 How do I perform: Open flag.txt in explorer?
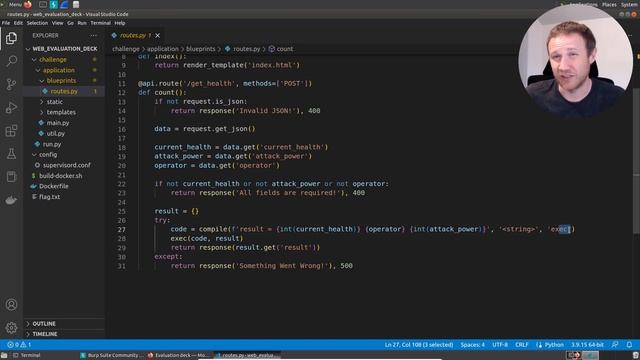coord(49,197)
